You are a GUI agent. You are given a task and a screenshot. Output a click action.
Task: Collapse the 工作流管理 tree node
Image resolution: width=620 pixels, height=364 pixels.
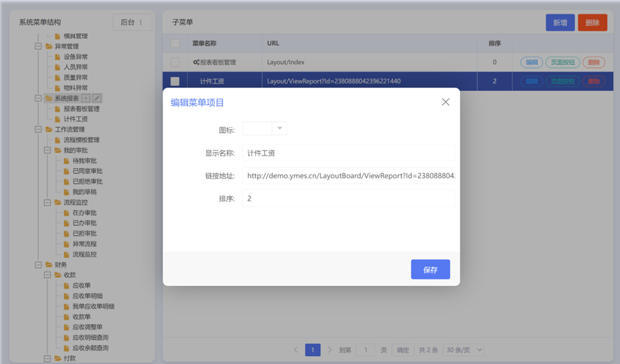38,129
